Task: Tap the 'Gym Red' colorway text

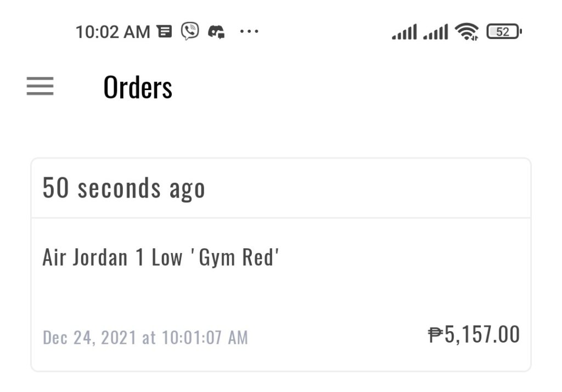Action: [236, 257]
